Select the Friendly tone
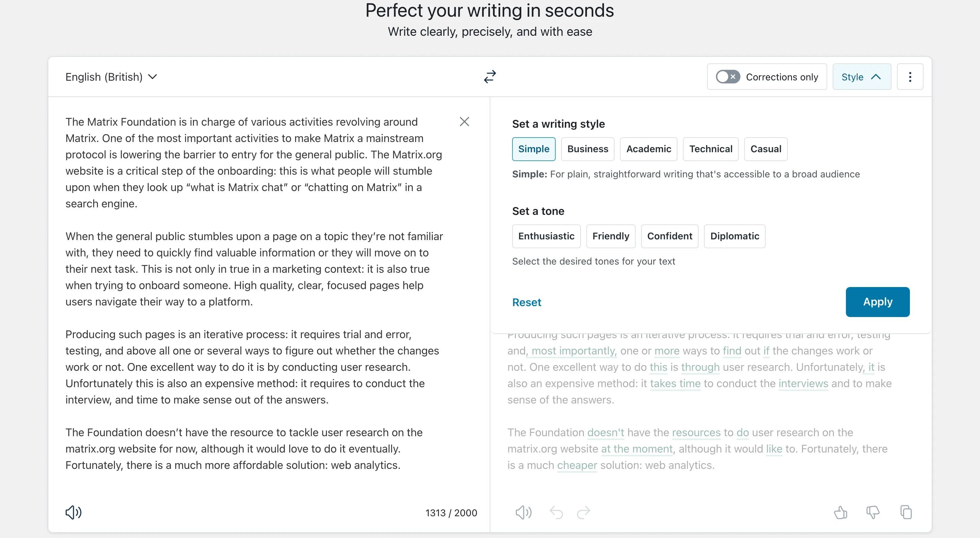 (x=610, y=236)
